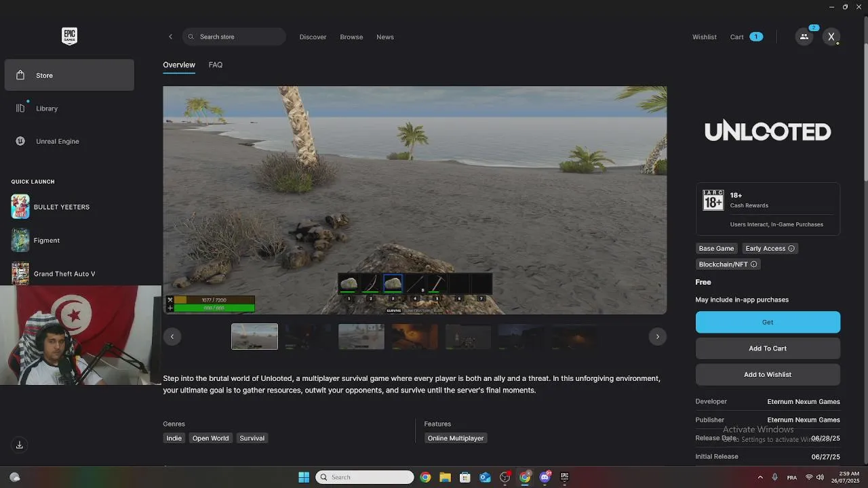Image resolution: width=868 pixels, height=488 pixels.
Task: Open the friends icon
Action: 804,37
